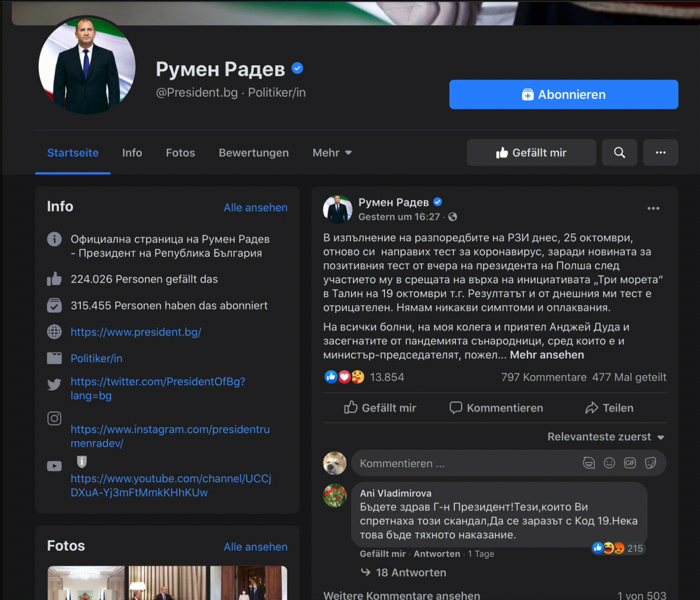Expand the post with Mehr ansehen
Viewport: 700px width, 600px height.
coord(547,355)
